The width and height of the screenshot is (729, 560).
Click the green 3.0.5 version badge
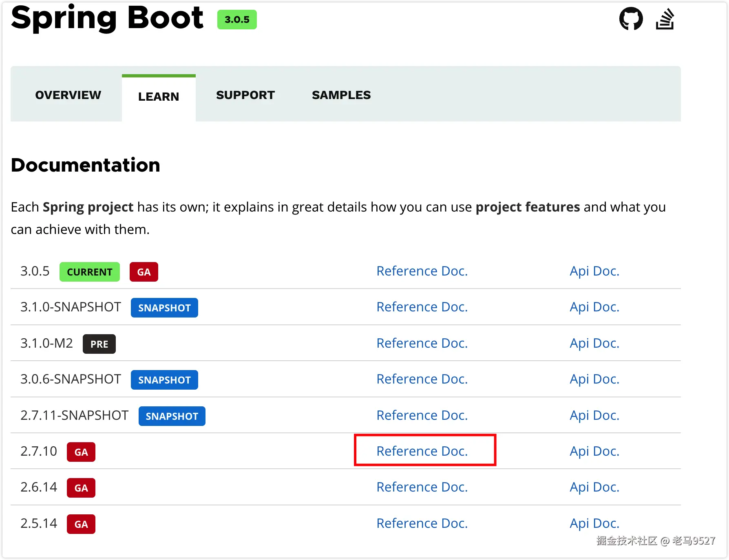pos(237,20)
